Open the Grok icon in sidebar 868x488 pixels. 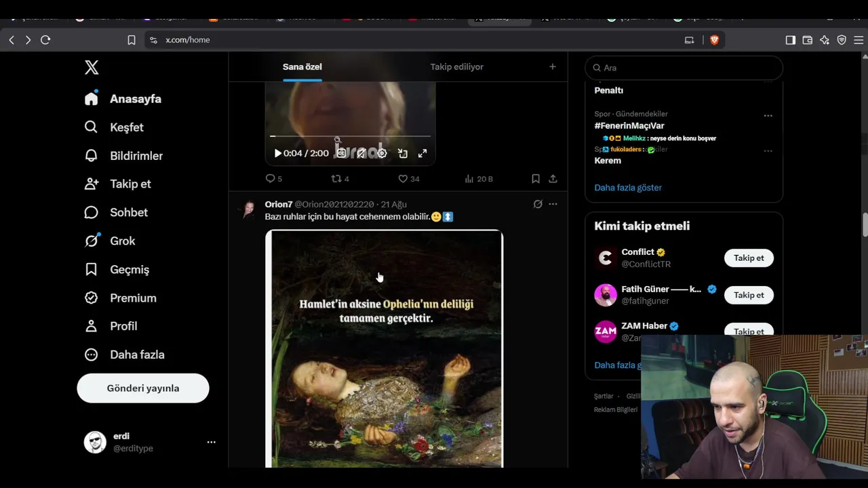click(92, 241)
